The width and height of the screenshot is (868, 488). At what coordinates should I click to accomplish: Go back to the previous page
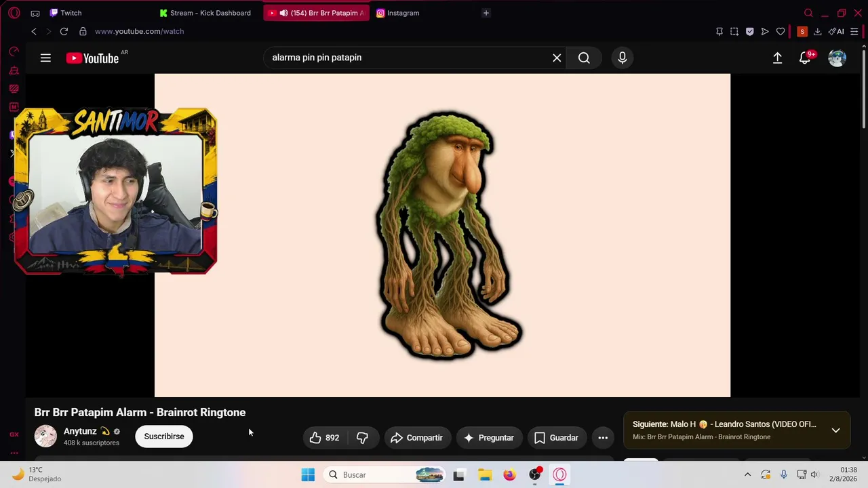(34, 31)
